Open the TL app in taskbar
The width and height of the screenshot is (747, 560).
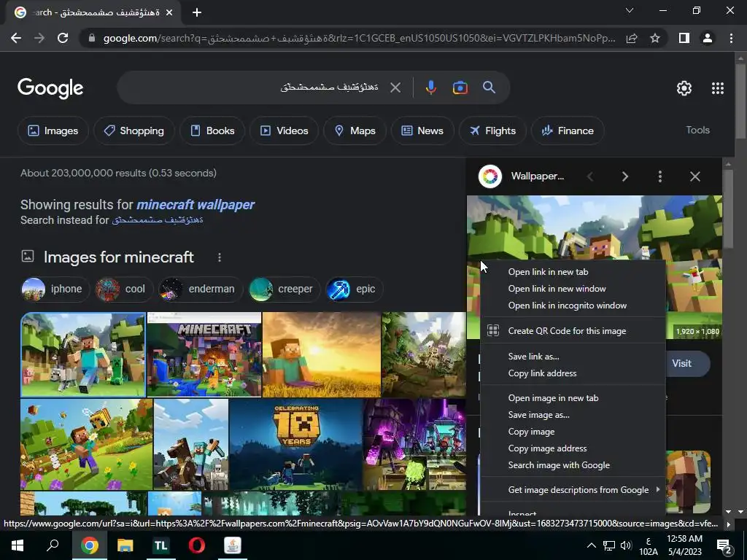tap(161, 545)
